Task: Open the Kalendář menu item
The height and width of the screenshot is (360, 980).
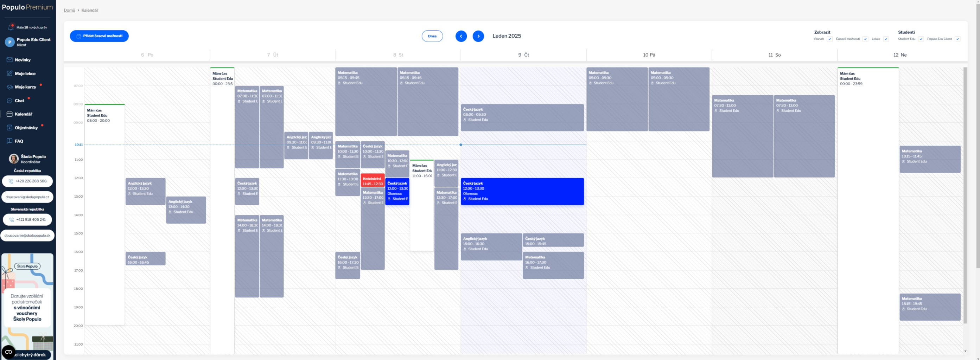Action: (x=23, y=114)
